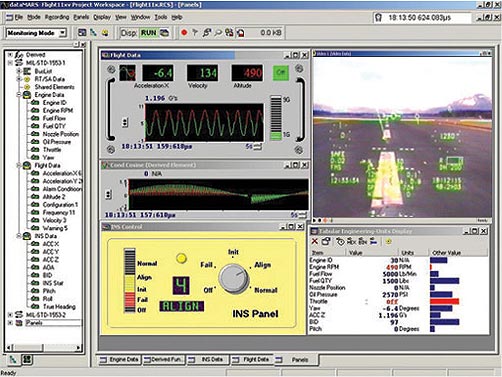Select Engine RPM in the tree
The width and height of the screenshot is (502, 377).
point(58,110)
